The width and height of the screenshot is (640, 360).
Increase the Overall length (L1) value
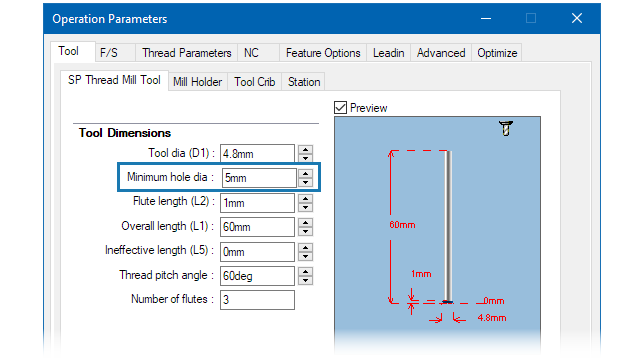[305, 222]
